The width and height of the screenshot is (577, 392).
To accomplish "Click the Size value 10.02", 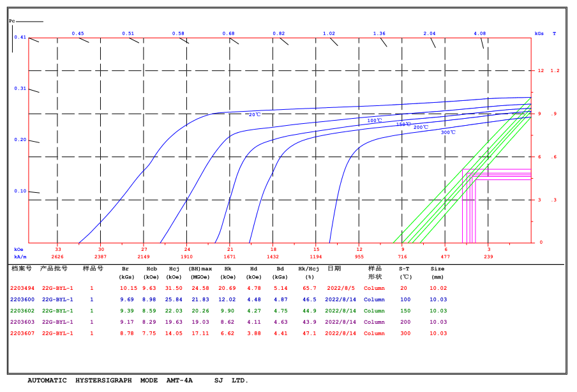I will (438, 288).
